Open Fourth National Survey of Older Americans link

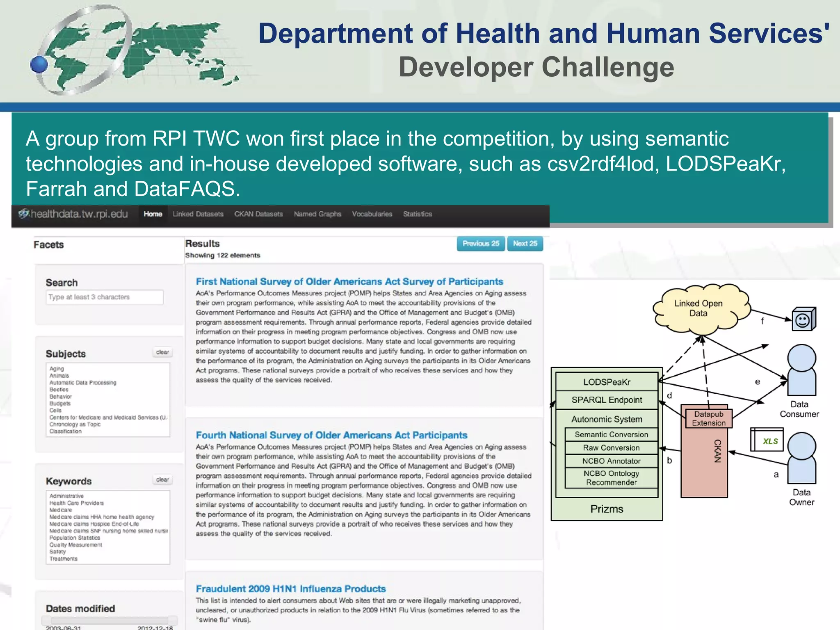click(x=331, y=435)
